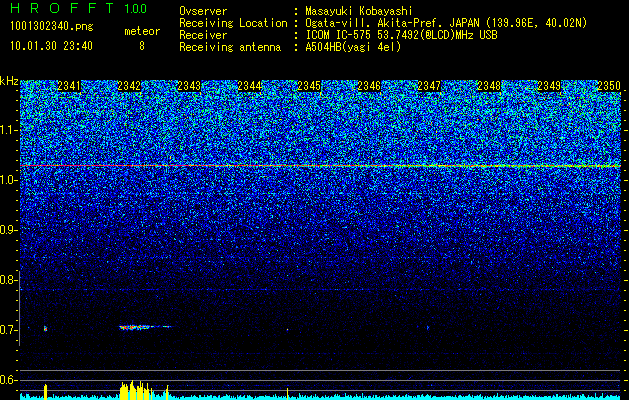Click the faint echo dot near 2347
The width and height of the screenshot is (629, 400).
[x=428, y=328]
